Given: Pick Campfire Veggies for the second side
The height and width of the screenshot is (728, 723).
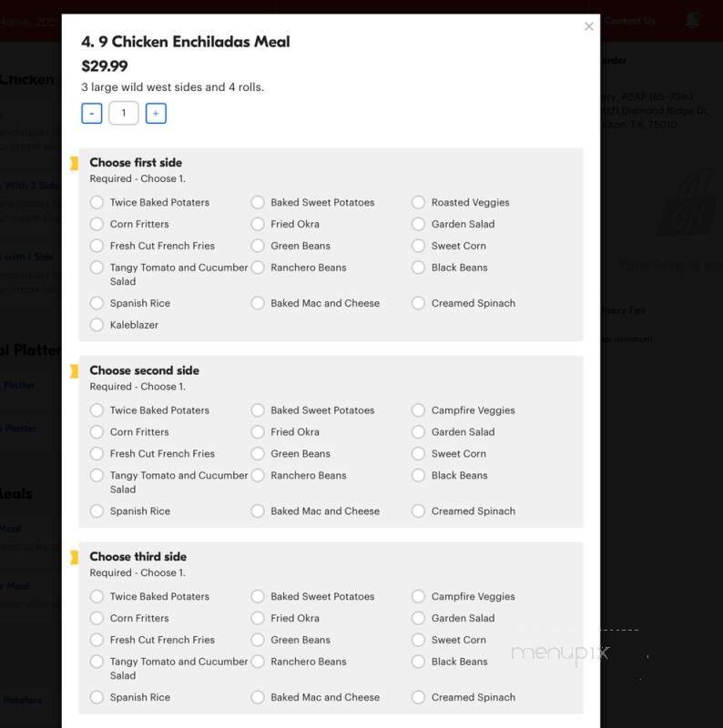Looking at the screenshot, I should pyautogui.click(x=418, y=410).
